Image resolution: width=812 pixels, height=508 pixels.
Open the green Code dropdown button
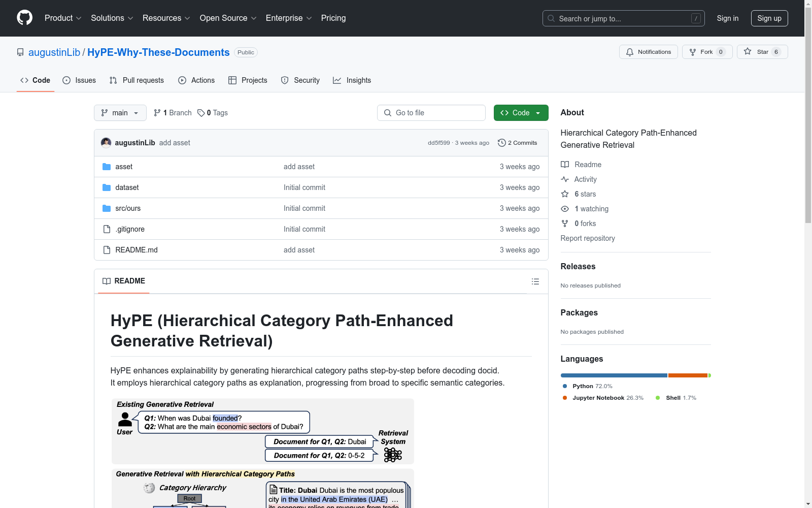521,113
